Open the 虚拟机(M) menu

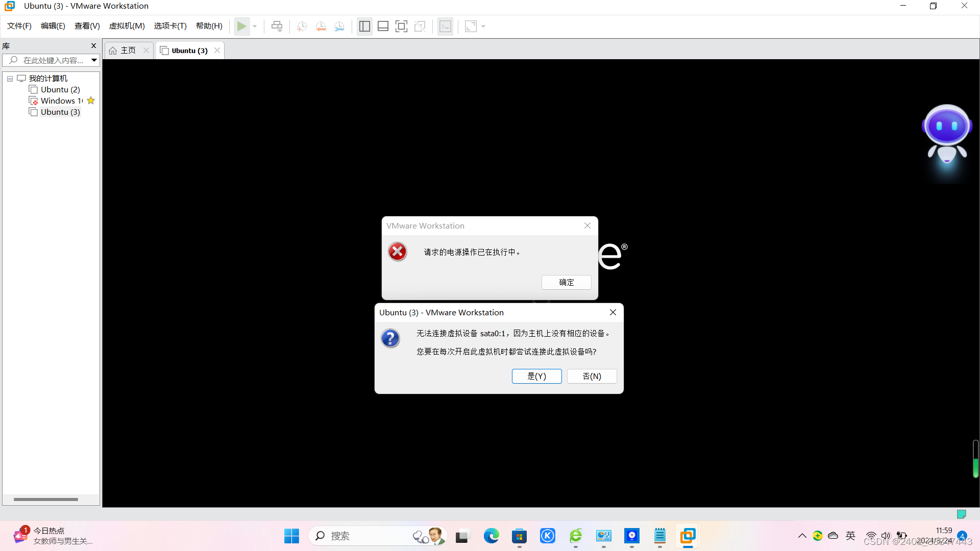tap(127, 26)
